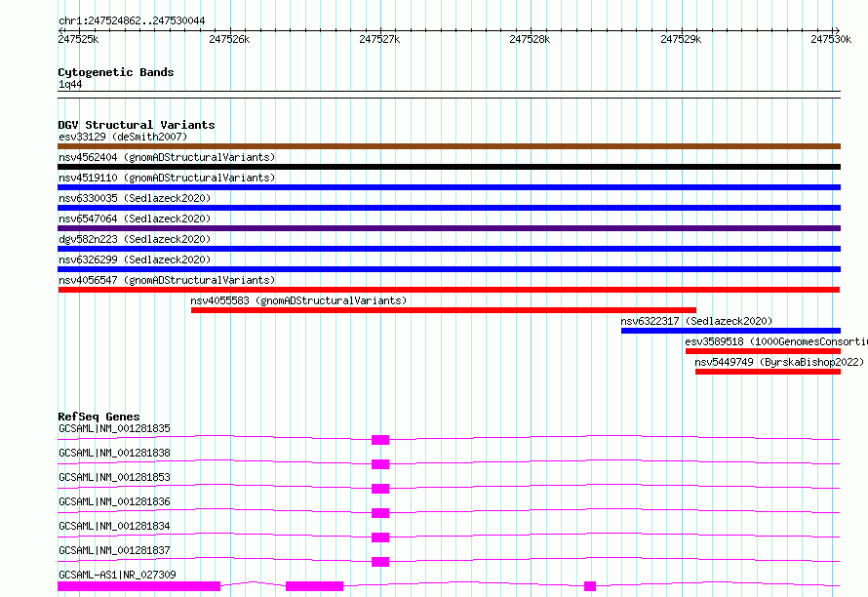Click the exon box of NM_001281838
This screenshot has width=868, height=597.
(x=380, y=464)
